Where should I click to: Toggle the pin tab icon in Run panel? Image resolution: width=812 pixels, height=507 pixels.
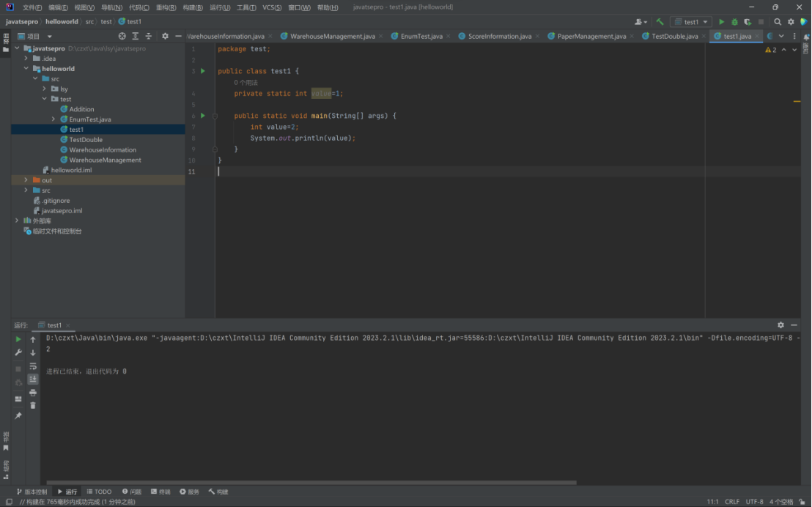(18, 415)
